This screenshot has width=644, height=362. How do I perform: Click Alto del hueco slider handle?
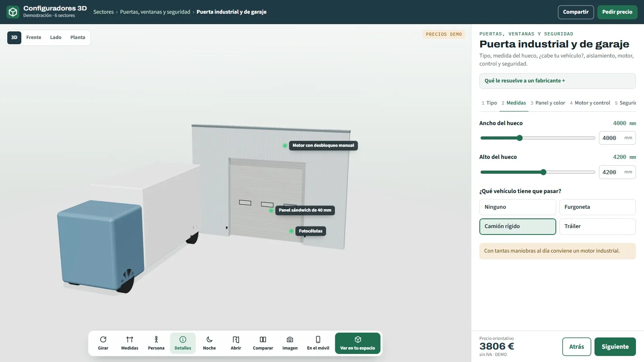(543, 172)
